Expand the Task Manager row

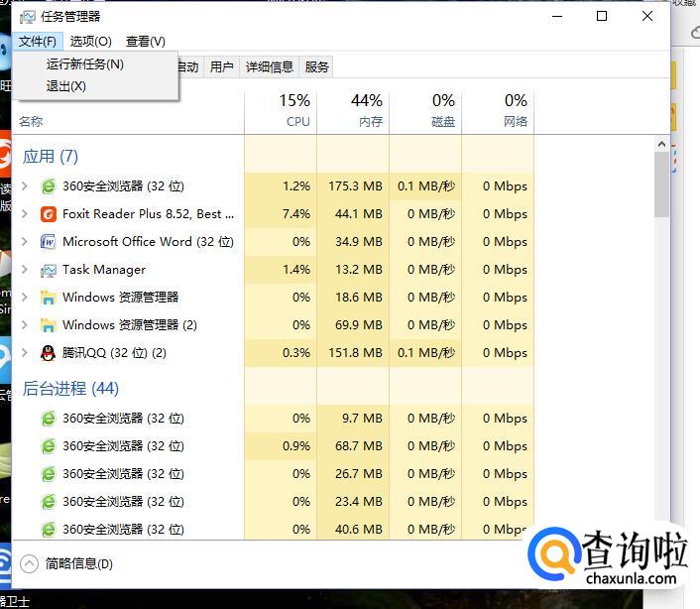tap(25, 269)
